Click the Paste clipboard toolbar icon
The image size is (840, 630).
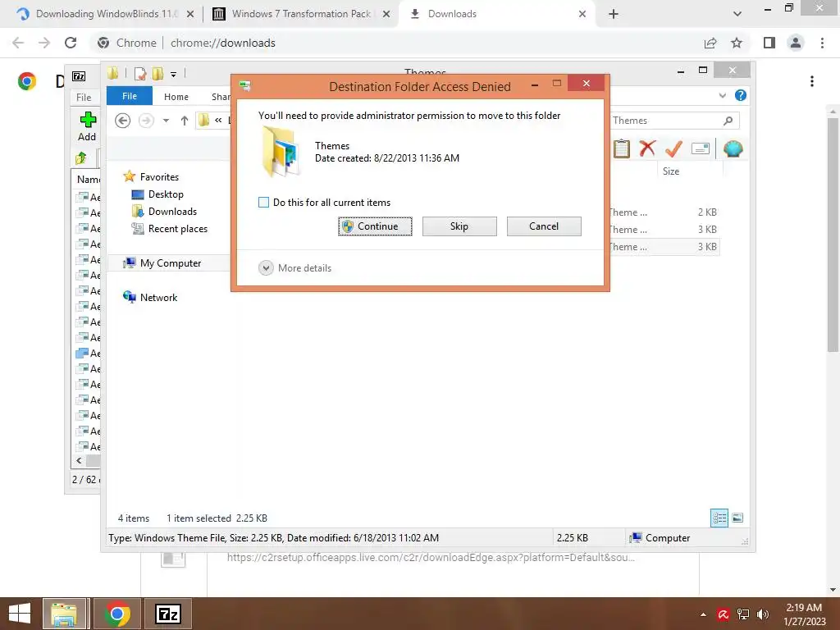pos(622,148)
